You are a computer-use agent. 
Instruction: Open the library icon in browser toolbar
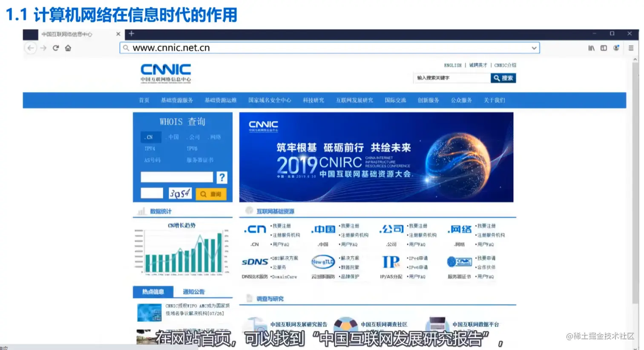pyautogui.click(x=592, y=48)
